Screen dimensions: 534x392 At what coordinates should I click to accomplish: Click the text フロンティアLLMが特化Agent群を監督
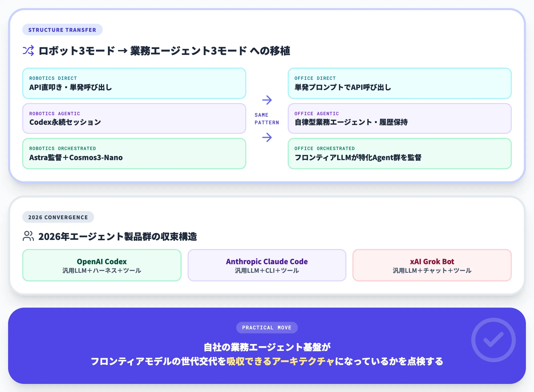click(358, 158)
